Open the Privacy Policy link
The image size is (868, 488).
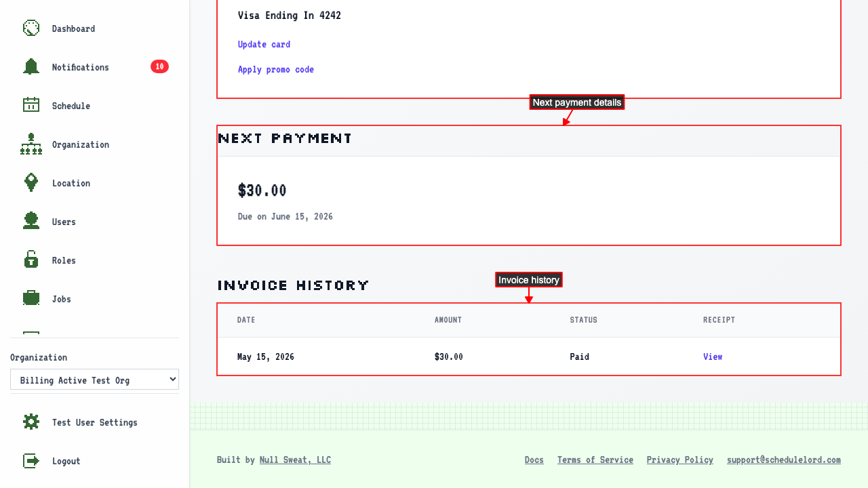click(680, 460)
